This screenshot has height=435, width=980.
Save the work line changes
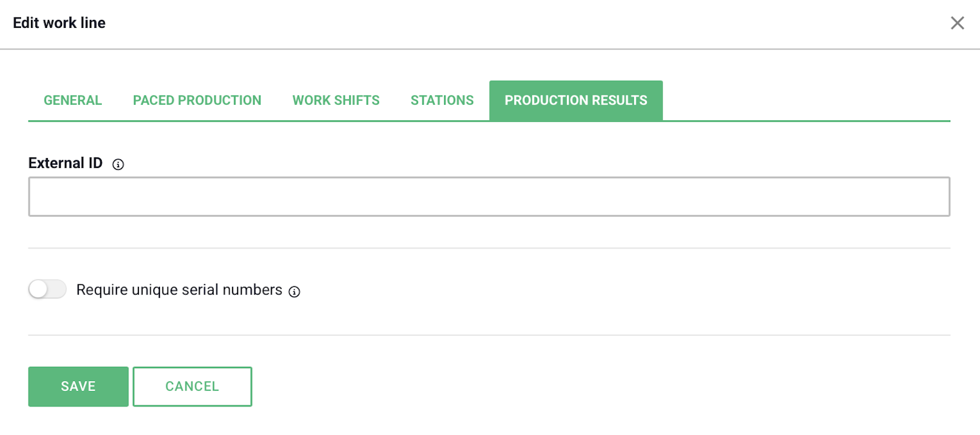coord(78,387)
